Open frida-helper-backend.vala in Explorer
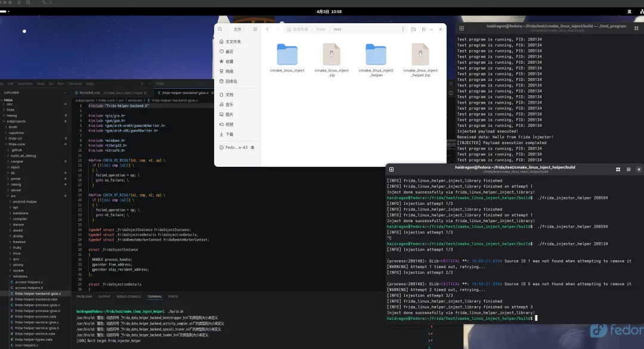This screenshot has width=644, height=349. pos(36,300)
